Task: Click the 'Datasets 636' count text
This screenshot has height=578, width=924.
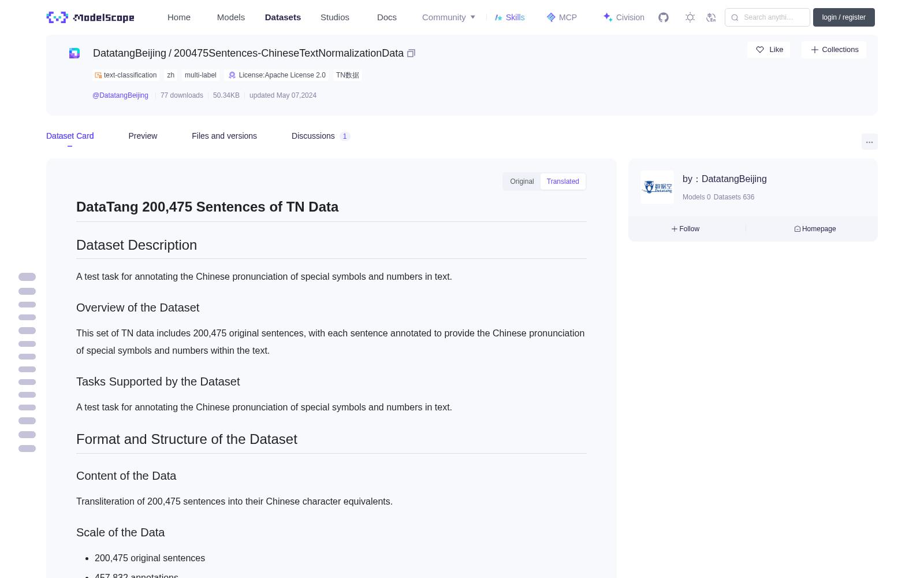Action: coord(734,197)
